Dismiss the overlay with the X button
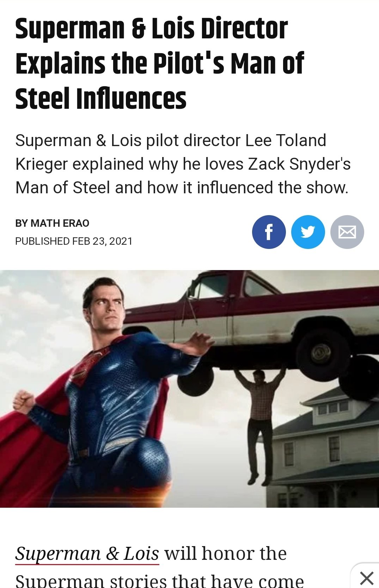Image resolution: width=379 pixels, height=588 pixels. click(367, 578)
